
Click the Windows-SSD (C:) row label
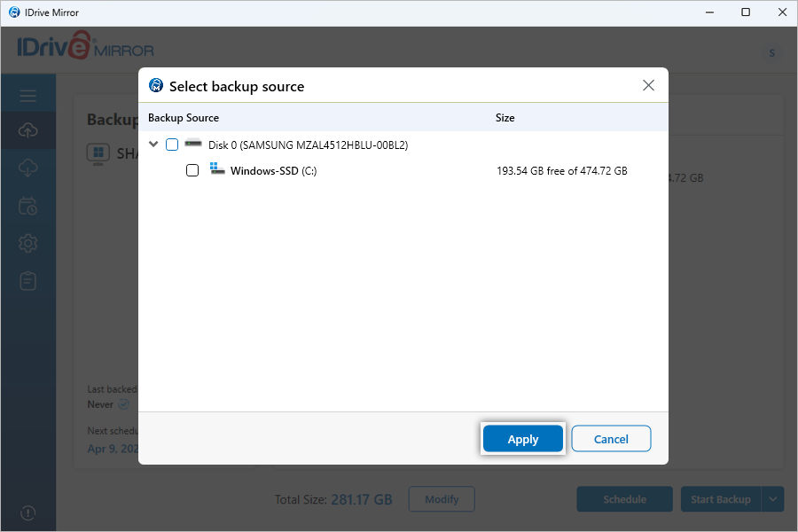[x=273, y=170]
